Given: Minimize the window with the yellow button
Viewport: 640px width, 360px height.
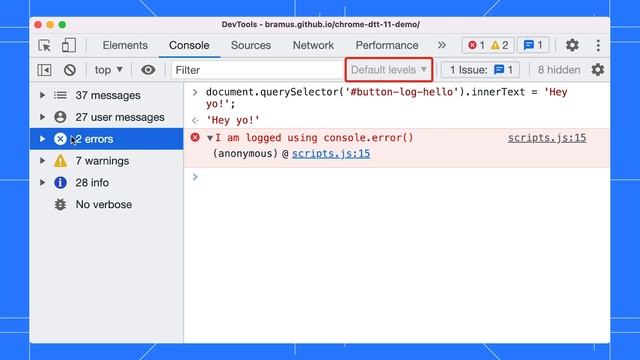Looking at the screenshot, I should 50,24.
